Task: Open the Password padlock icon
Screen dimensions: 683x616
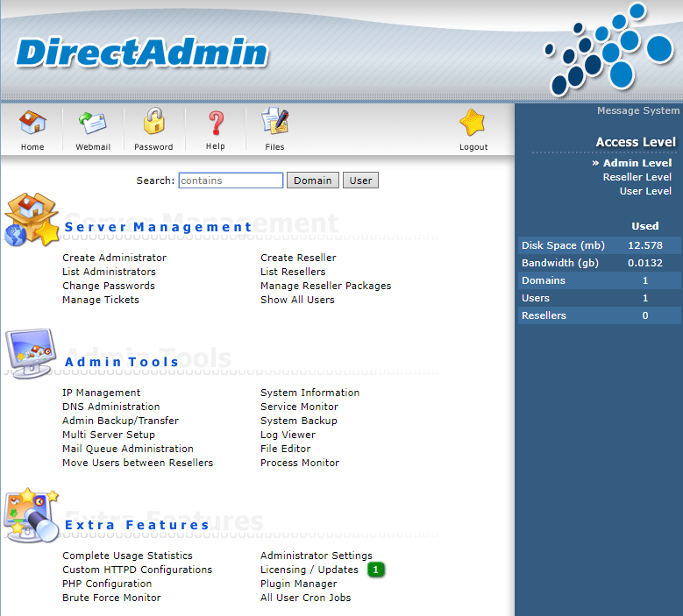Action: point(153,121)
